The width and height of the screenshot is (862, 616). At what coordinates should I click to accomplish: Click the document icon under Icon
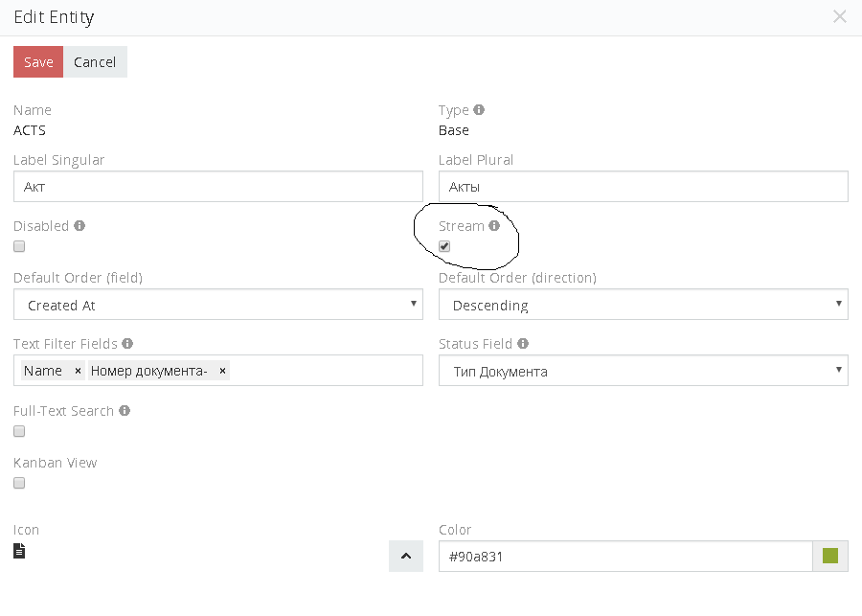(x=19, y=551)
